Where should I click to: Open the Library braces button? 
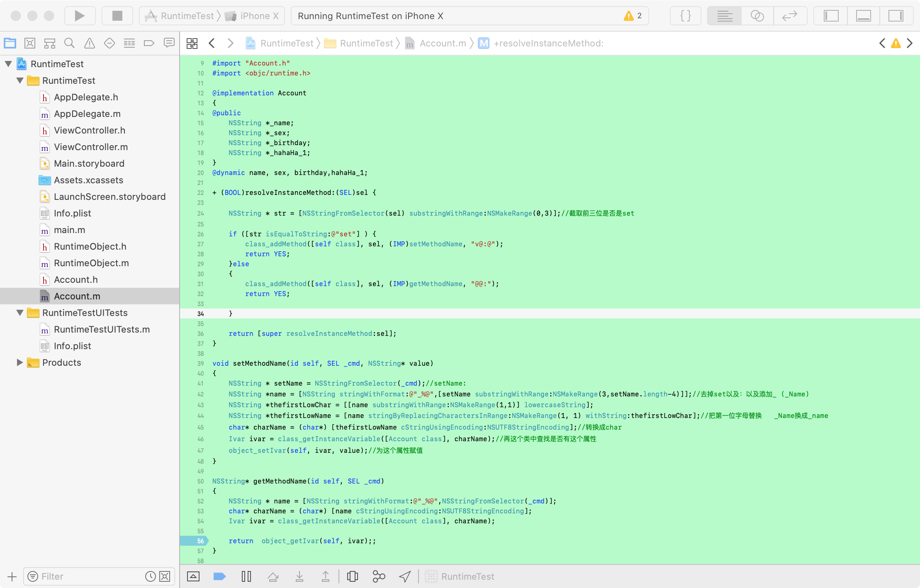coord(686,16)
